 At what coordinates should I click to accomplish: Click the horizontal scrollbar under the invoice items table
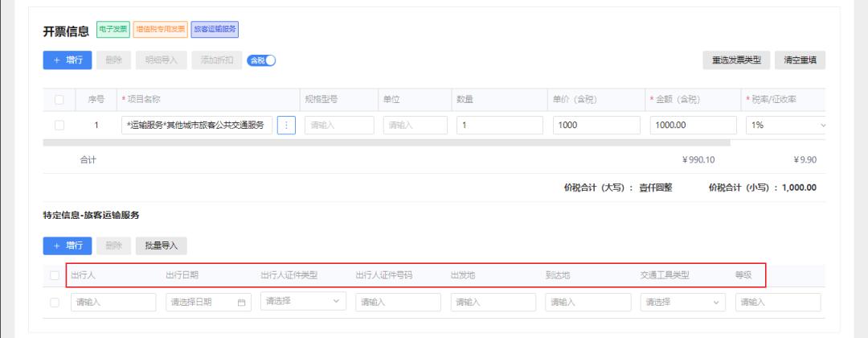(387, 143)
